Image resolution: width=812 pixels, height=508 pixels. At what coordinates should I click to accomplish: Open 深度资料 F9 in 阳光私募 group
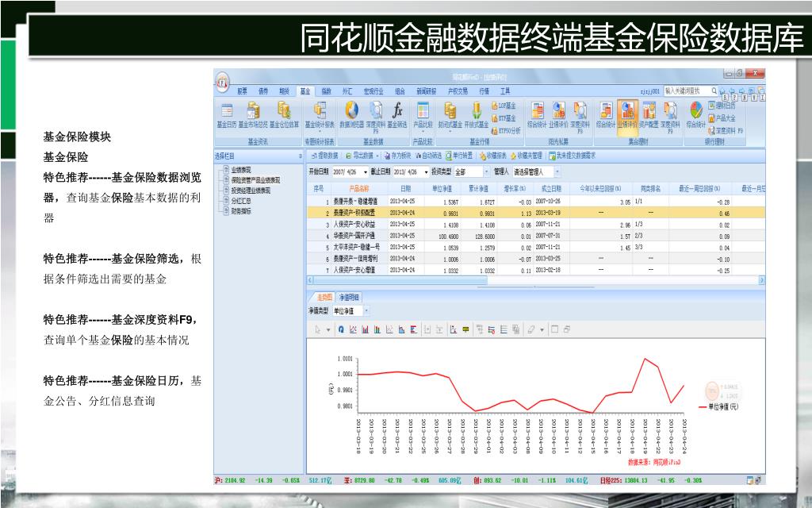point(580,117)
